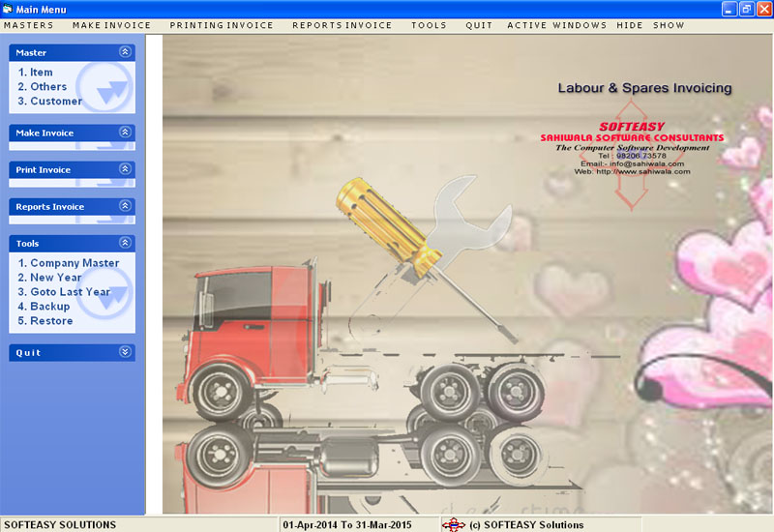Image resolution: width=774 pixels, height=532 pixels.
Task: Open the Item master link
Action: tap(36, 73)
